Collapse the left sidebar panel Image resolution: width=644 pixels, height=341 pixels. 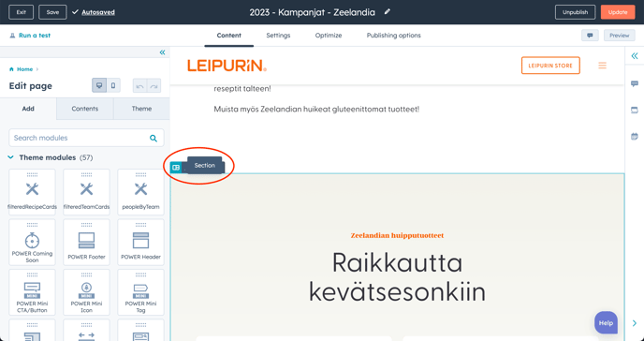tap(162, 52)
